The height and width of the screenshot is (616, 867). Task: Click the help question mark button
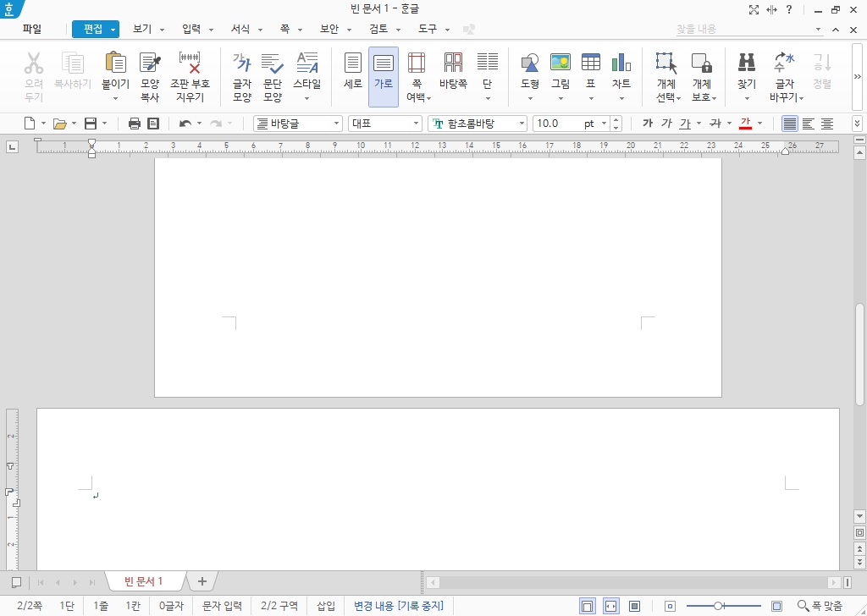click(789, 9)
